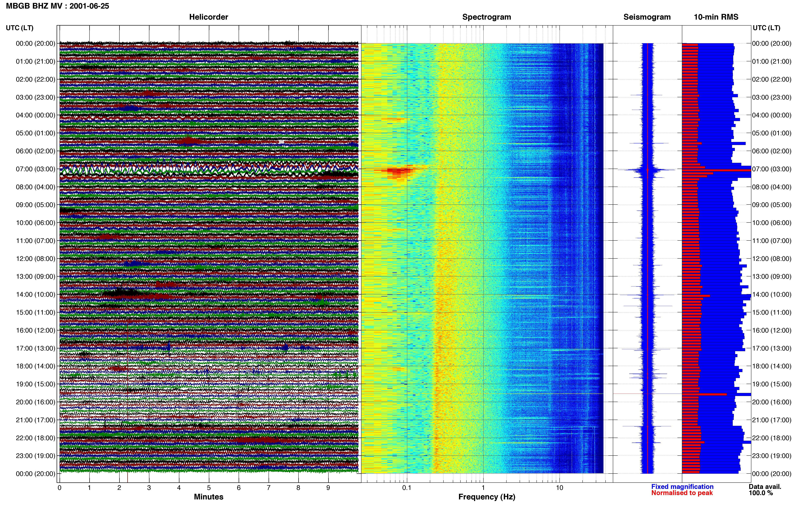Select the Seismogram panel heading

[x=647, y=17]
